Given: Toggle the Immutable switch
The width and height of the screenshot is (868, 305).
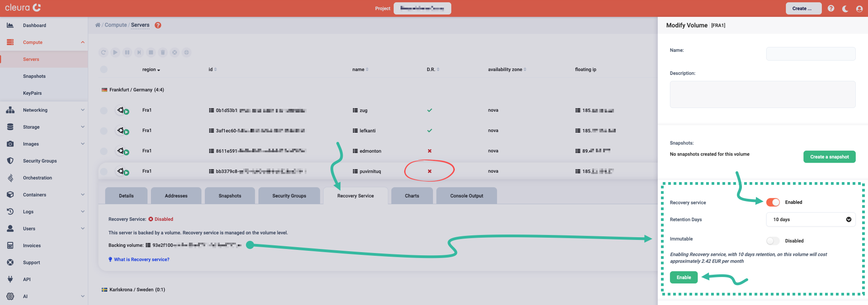Looking at the screenshot, I should tap(773, 241).
